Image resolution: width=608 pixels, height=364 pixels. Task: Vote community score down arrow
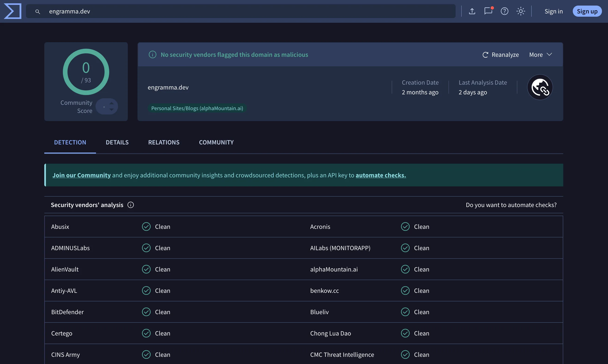tap(112, 110)
